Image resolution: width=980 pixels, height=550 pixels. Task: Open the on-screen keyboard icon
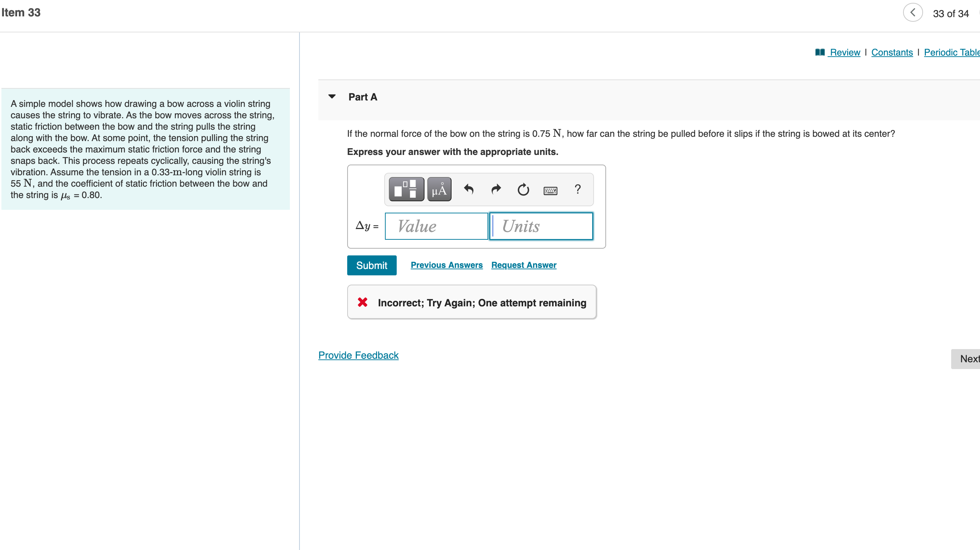pos(551,190)
